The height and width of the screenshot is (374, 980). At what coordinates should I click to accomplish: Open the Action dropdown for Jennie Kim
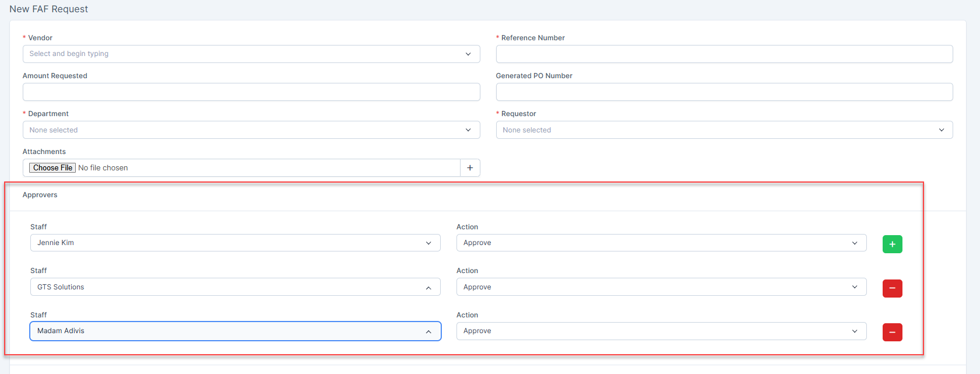coord(661,243)
